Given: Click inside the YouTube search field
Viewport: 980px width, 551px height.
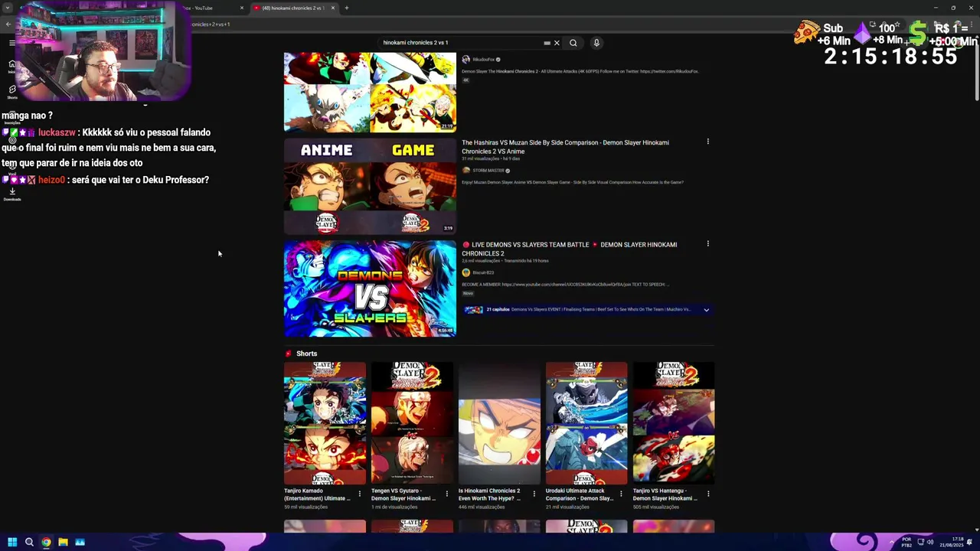Looking at the screenshot, I should pyautogui.click(x=459, y=43).
